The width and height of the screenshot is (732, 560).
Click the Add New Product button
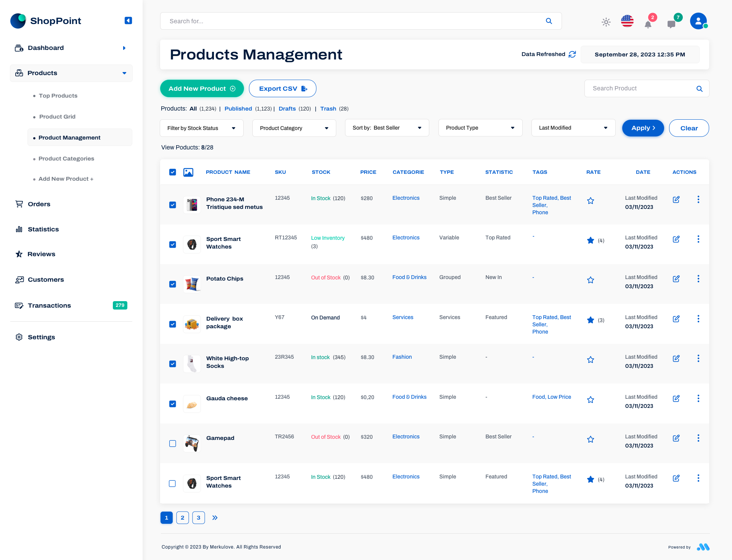(202, 88)
